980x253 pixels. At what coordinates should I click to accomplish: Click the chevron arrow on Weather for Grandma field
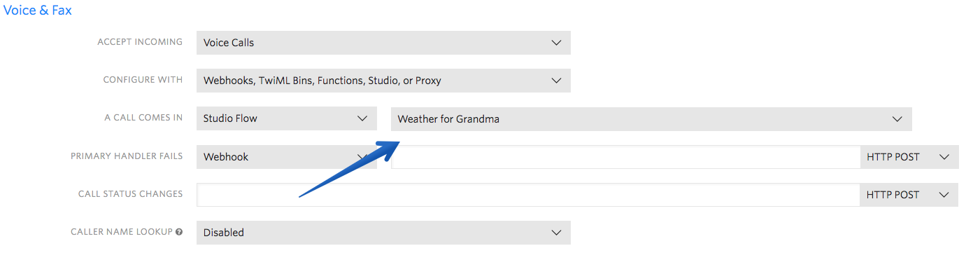click(897, 119)
